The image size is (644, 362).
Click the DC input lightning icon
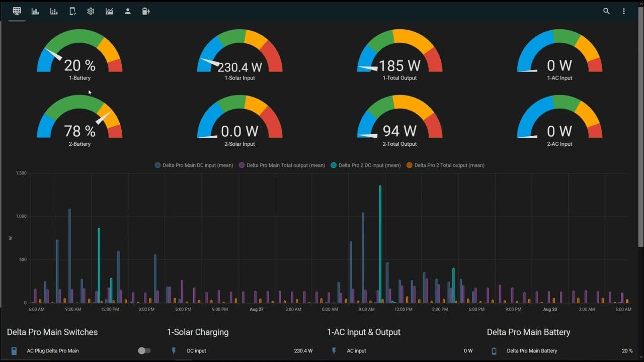point(174,350)
